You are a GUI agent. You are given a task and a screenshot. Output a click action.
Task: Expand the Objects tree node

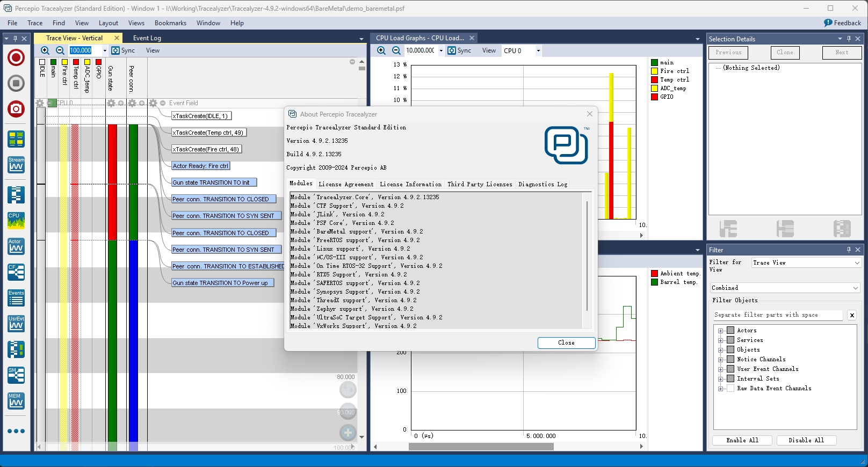point(721,350)
